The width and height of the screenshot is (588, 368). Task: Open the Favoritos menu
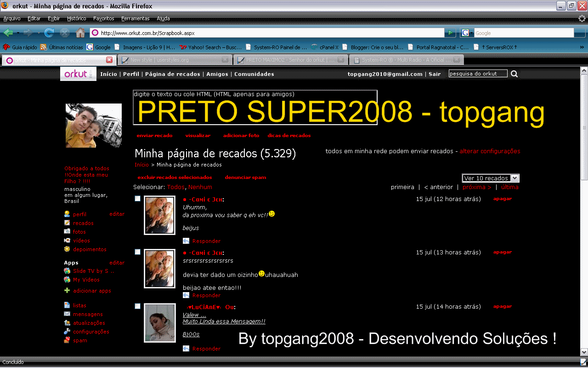pyautogui.click(x=103, y=18)
